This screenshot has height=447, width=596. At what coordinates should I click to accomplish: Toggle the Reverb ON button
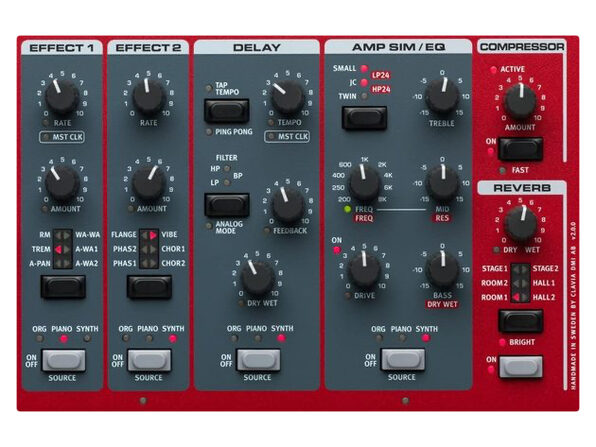[521, 367]
